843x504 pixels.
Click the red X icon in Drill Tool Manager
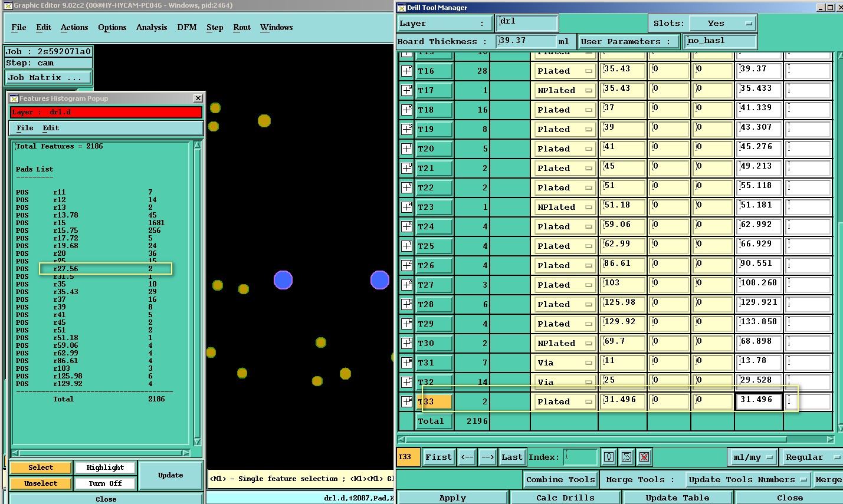pyautogui.click(x=644, y=457)
